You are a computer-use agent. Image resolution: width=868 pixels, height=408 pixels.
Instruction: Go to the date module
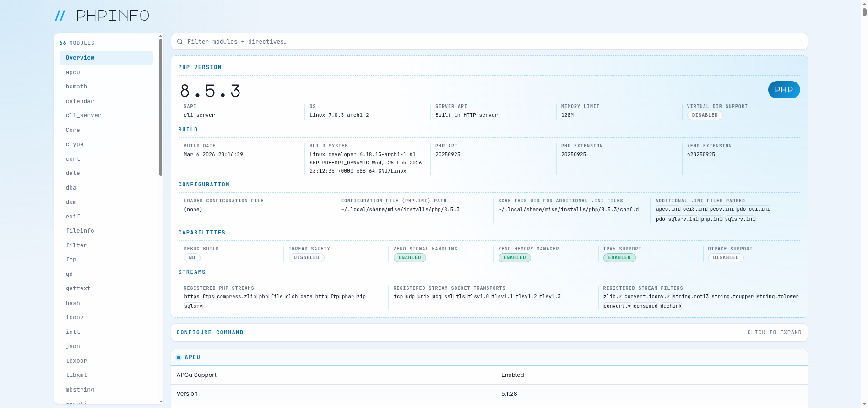pyautogui.click(x=106, y=173)
